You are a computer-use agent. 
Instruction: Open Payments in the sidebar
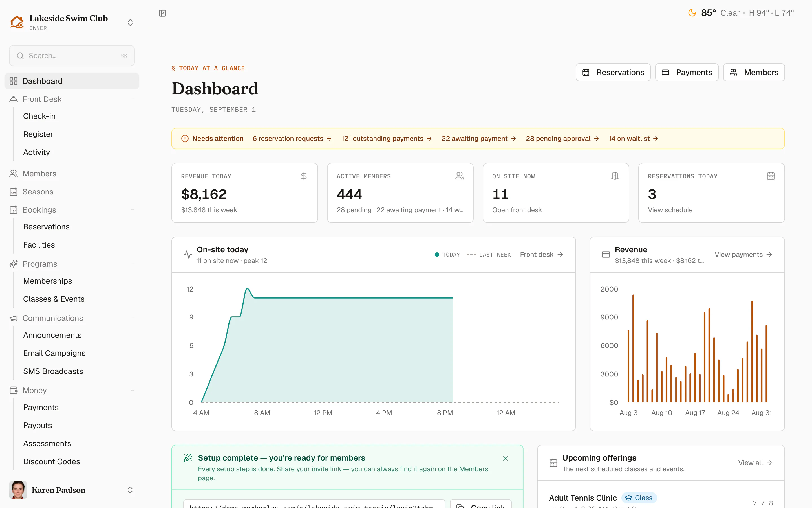tap(41, 408)
